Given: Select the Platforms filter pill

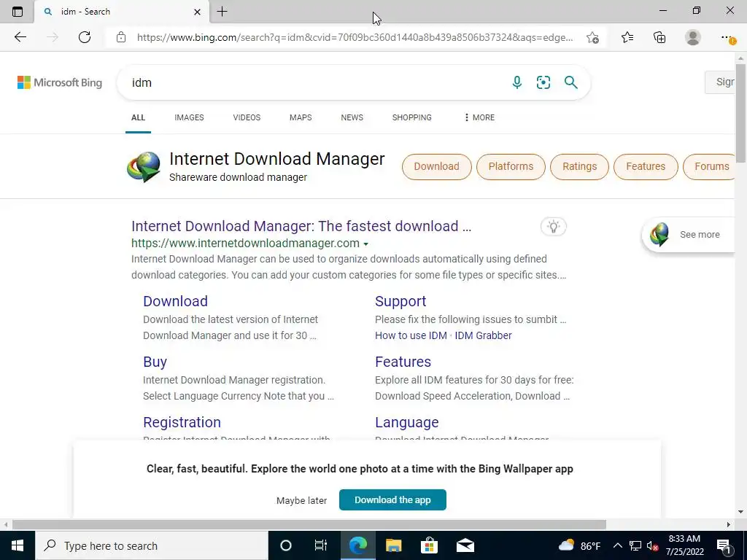Looking at the screenshot, I should coord(511,167).
